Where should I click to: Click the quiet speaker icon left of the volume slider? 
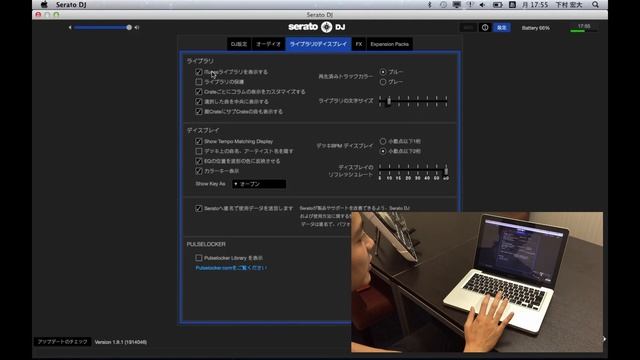(x=70, y=27)
